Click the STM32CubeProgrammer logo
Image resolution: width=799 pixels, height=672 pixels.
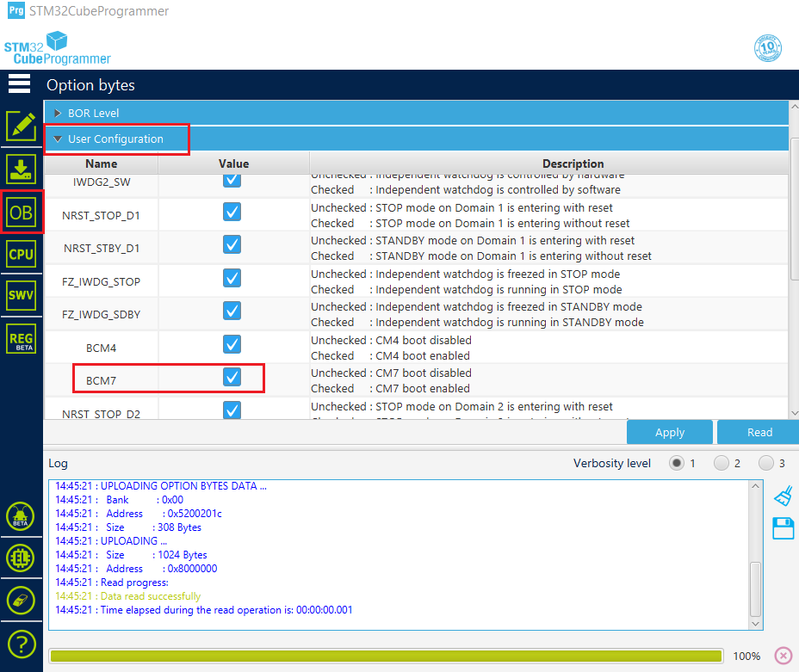(57, 48)
